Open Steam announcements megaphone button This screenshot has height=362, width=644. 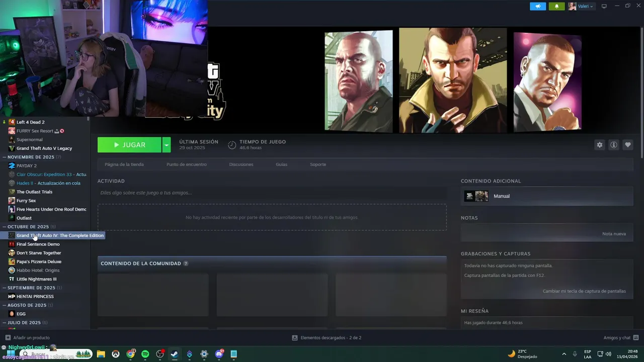point(538,6)
